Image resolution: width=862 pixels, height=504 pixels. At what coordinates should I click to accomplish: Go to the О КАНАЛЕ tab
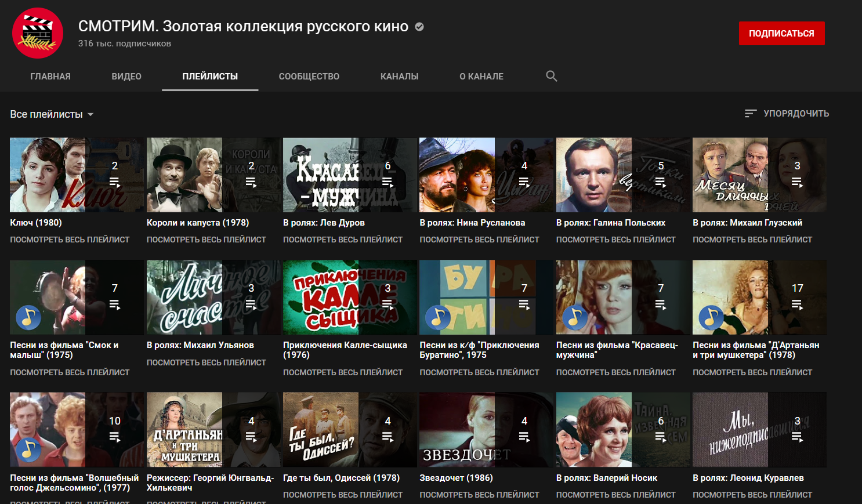481,77
